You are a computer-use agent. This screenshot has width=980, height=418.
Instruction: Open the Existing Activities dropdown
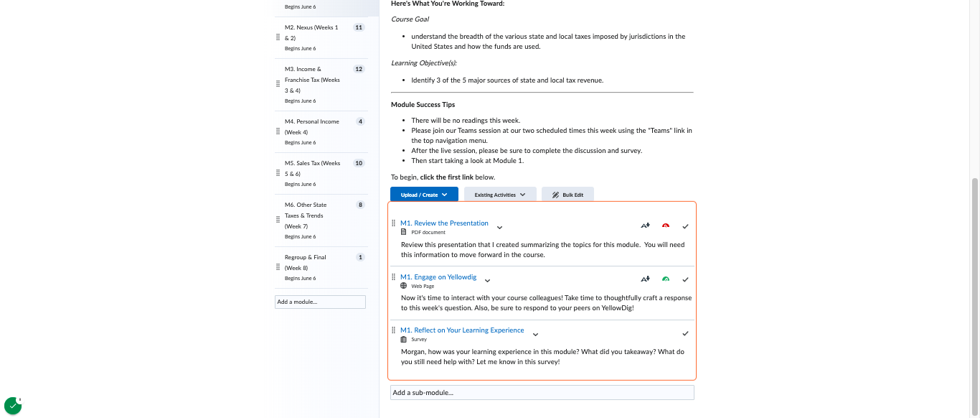coord(500,195)
